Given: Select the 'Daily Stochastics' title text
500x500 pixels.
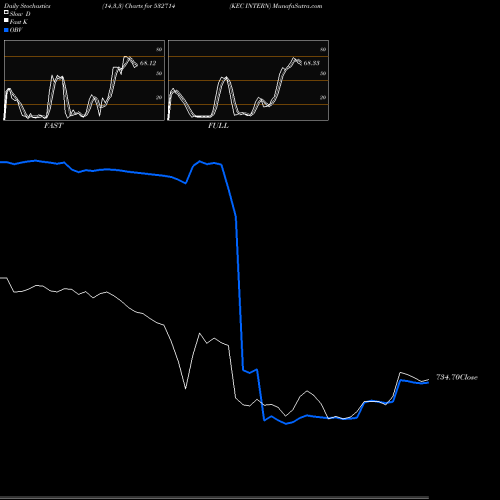Looking at the screenshot, I should click(27, 6).
